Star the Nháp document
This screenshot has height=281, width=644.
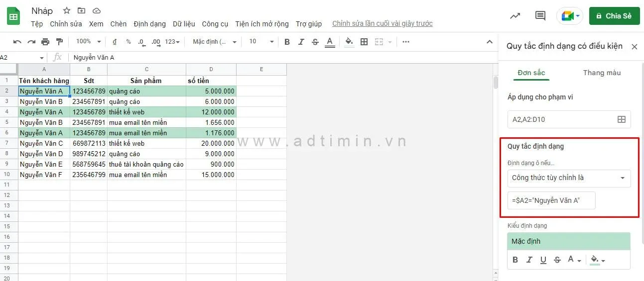[67, 10]
